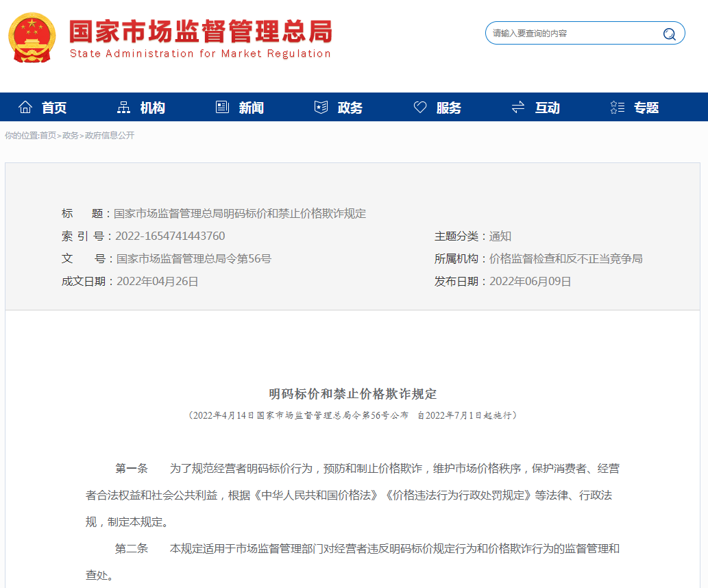Click the news icon next to 新闻
Image resolution: width=708 pixels, height=588 pixels.
tap(222, 106)
